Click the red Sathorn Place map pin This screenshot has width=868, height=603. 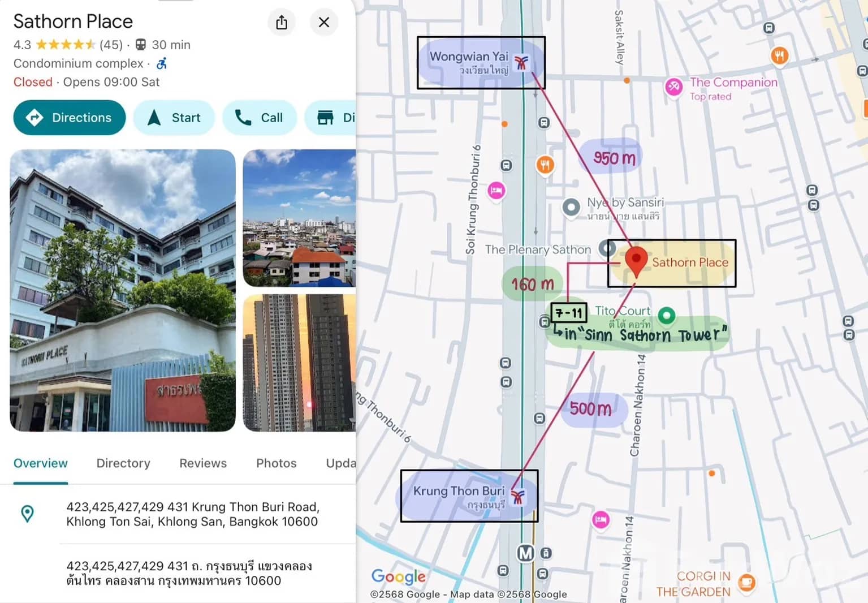click(x=636, y=260)
